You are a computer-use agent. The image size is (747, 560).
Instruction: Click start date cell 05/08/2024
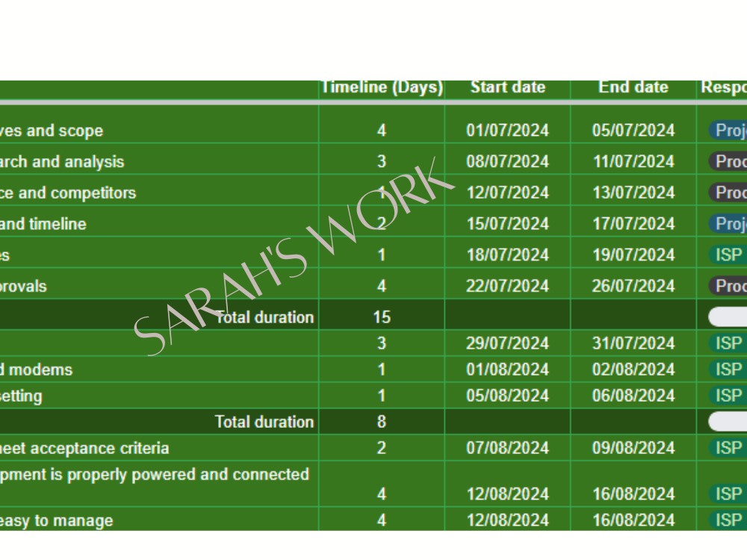508,395
